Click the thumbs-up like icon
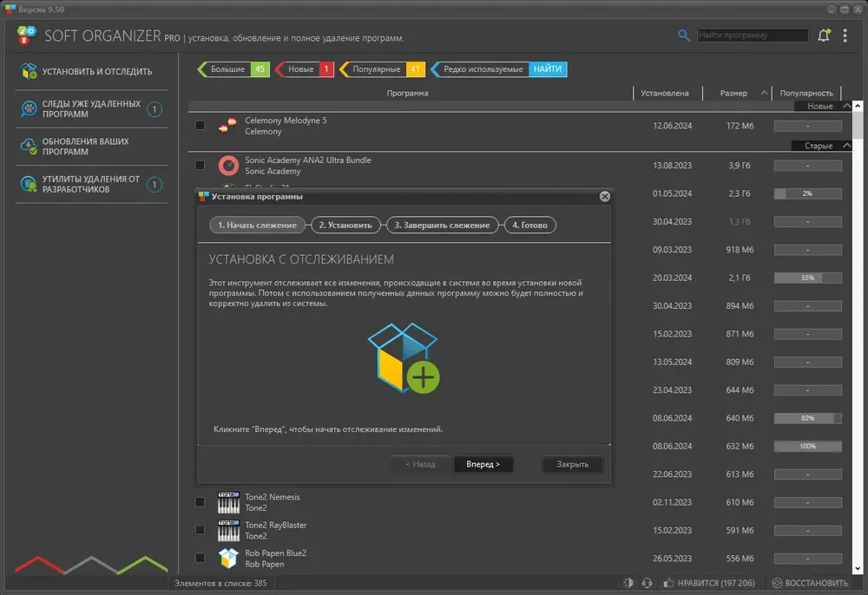Screen dimensions: 868x595 668,583
